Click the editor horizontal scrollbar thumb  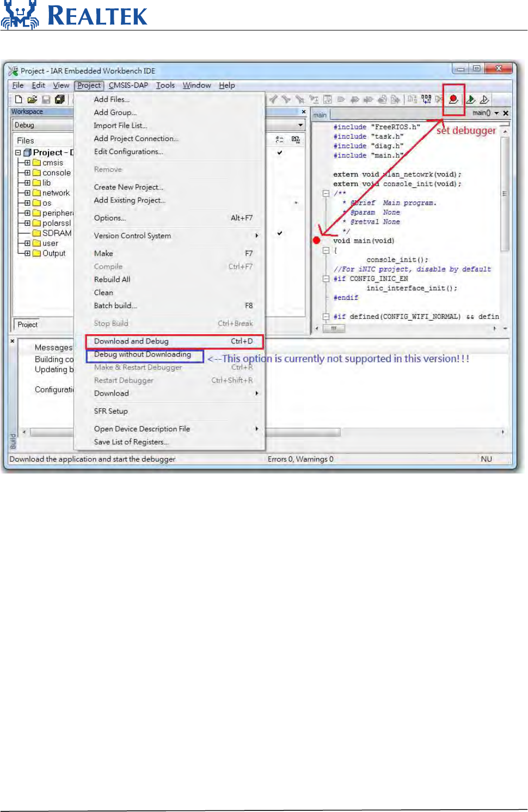(x=333, y=328)
